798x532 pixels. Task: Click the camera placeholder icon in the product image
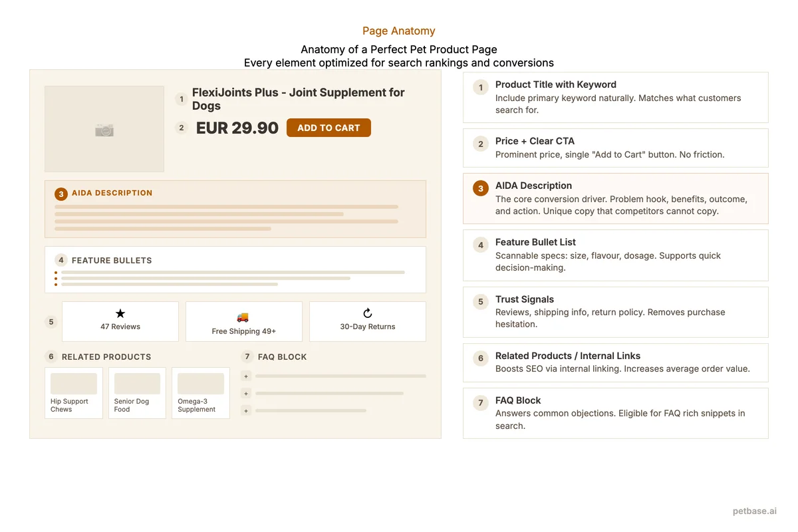tap(104, 128)
